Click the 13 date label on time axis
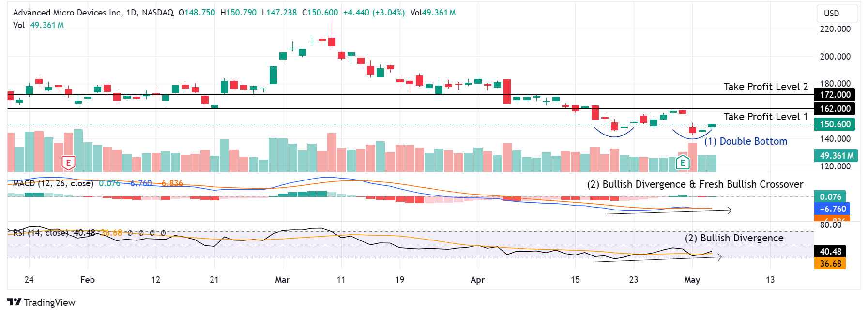Viewport: 868px width, 315px height. (x=770, y=280)
